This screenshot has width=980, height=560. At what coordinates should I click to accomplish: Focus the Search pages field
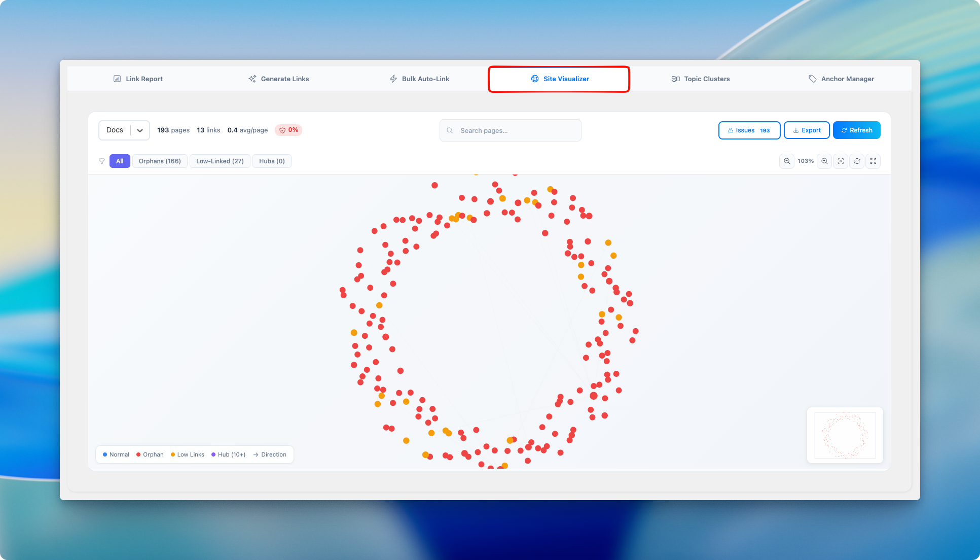tap(511, 130)
